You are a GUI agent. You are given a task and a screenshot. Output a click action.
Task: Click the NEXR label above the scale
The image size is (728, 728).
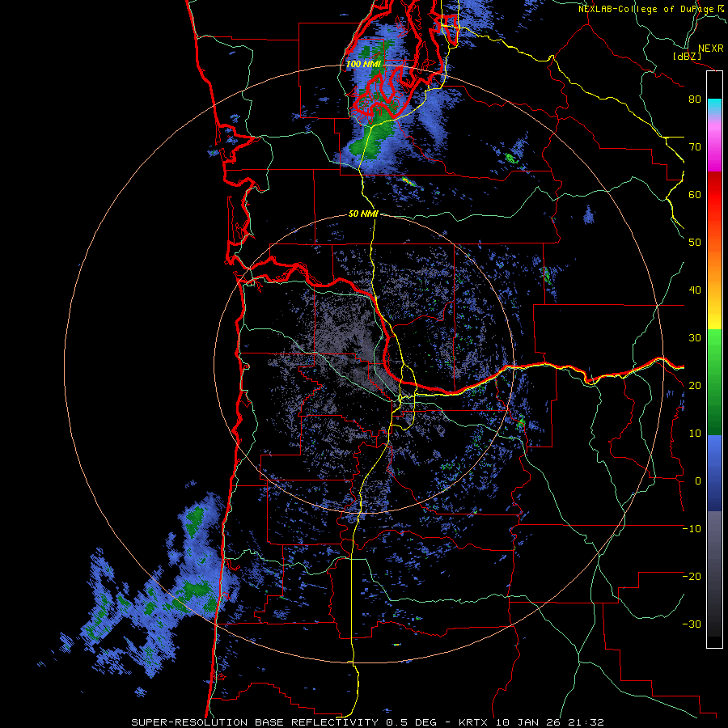pos(711,49)
